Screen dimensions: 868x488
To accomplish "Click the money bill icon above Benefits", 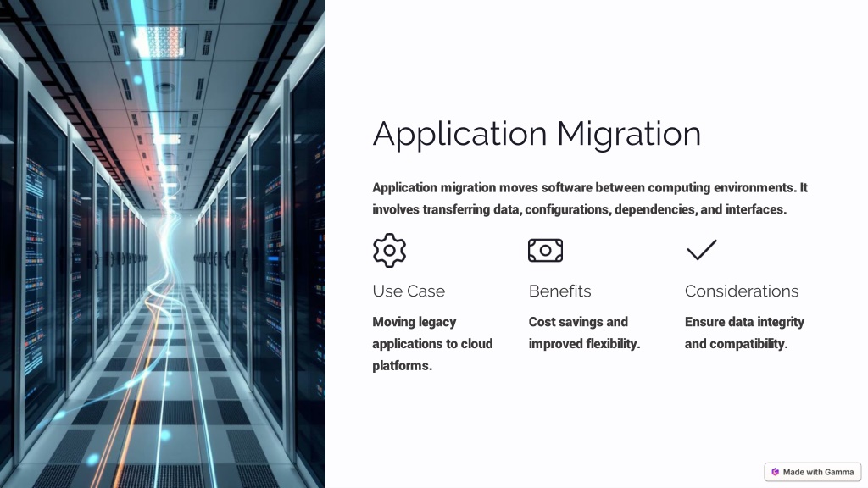I will pos(545,251).
